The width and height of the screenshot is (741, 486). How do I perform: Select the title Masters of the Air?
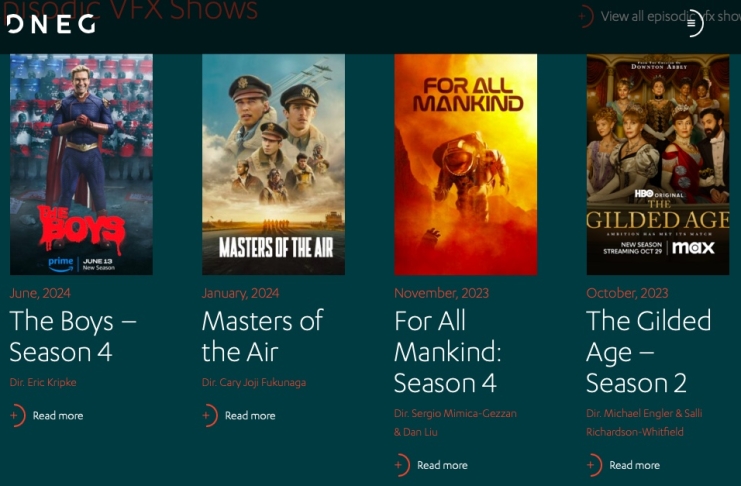pyautogui.click(x=262, y=337)
